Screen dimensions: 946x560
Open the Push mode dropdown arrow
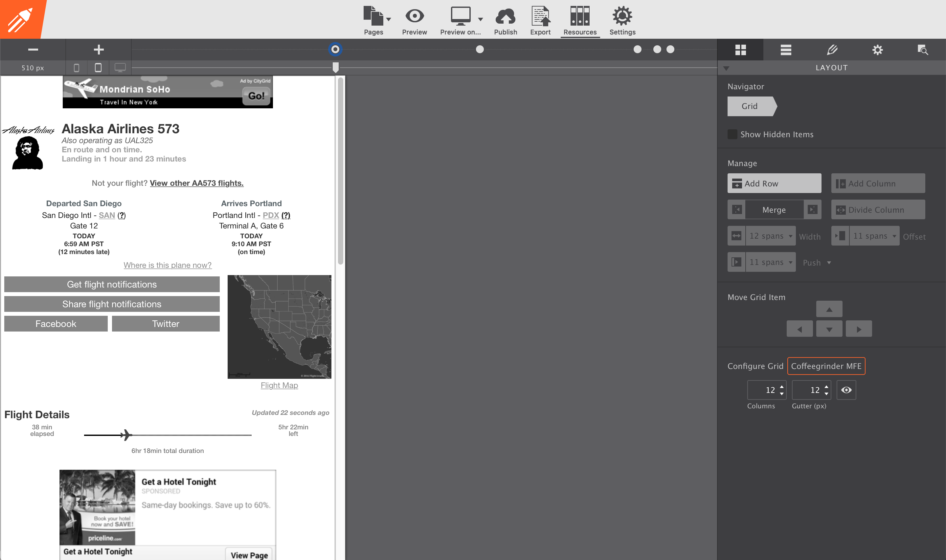(829, 263)
